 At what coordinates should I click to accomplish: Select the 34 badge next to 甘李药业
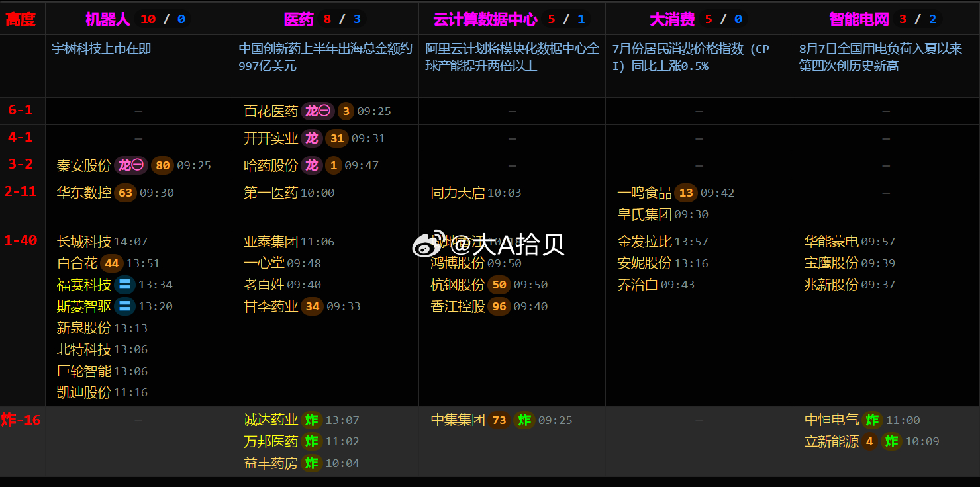click(313, 306)
